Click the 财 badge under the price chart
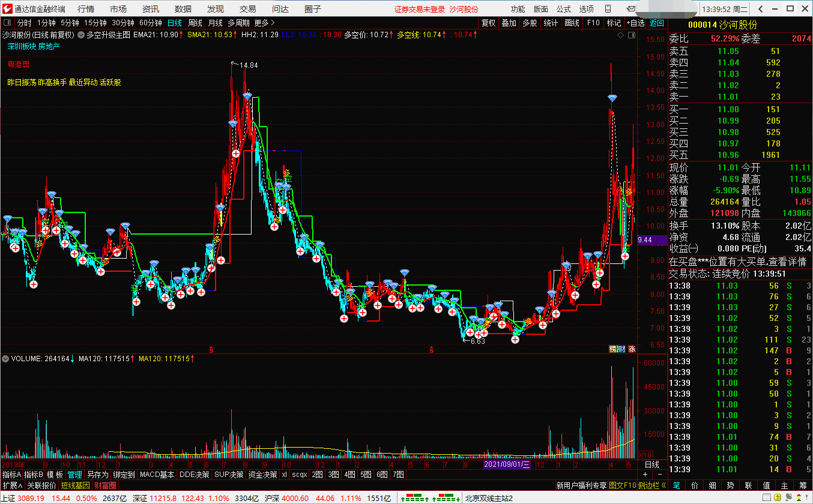 (x=621, y=349)
